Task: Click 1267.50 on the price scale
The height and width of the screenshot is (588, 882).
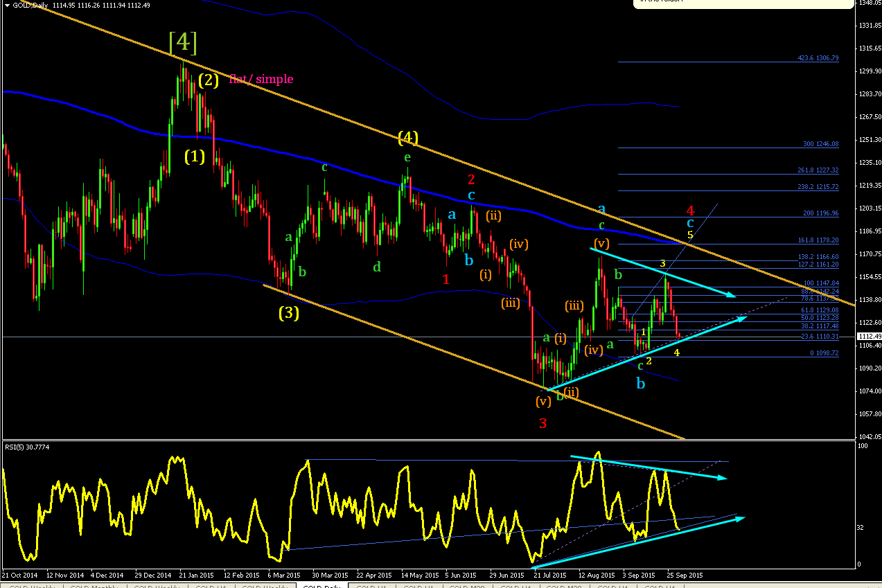Action: coord(869,116)
